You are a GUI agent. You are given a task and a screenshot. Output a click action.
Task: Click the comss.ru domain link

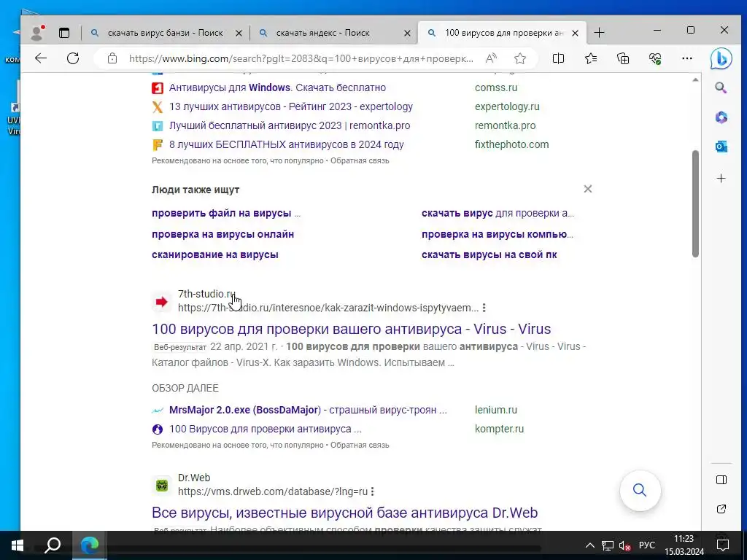click(496, 87)
